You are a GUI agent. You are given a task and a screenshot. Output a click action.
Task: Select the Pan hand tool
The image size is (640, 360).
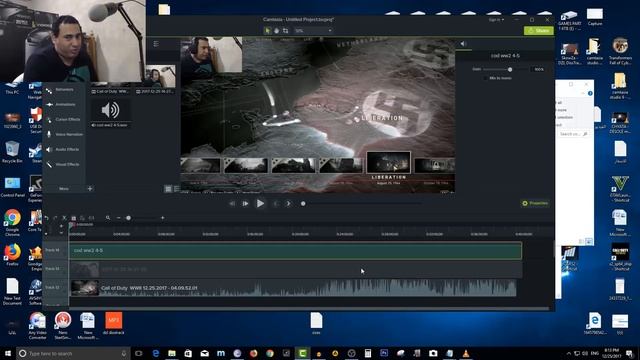[x=276, y=31]
